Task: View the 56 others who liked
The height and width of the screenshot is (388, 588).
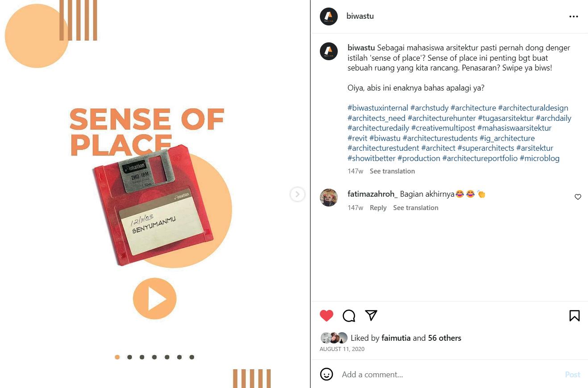Action: [x=444, y=338]
